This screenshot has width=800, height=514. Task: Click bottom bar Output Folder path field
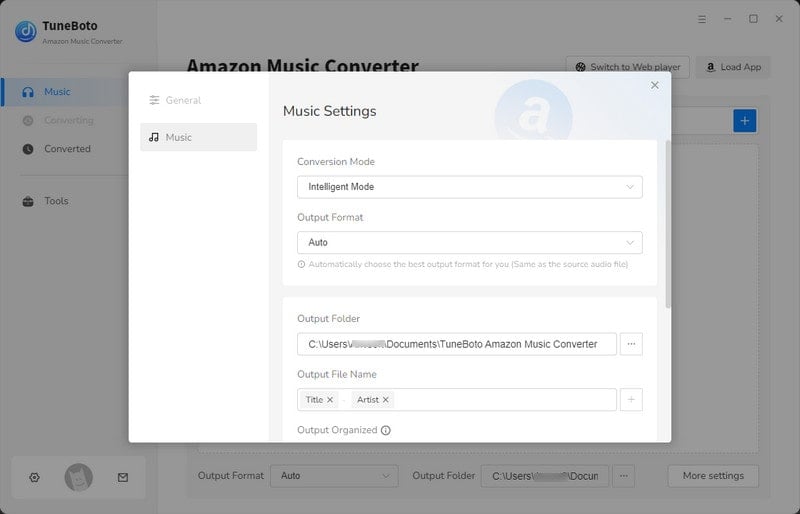click(x=544, y=476)
